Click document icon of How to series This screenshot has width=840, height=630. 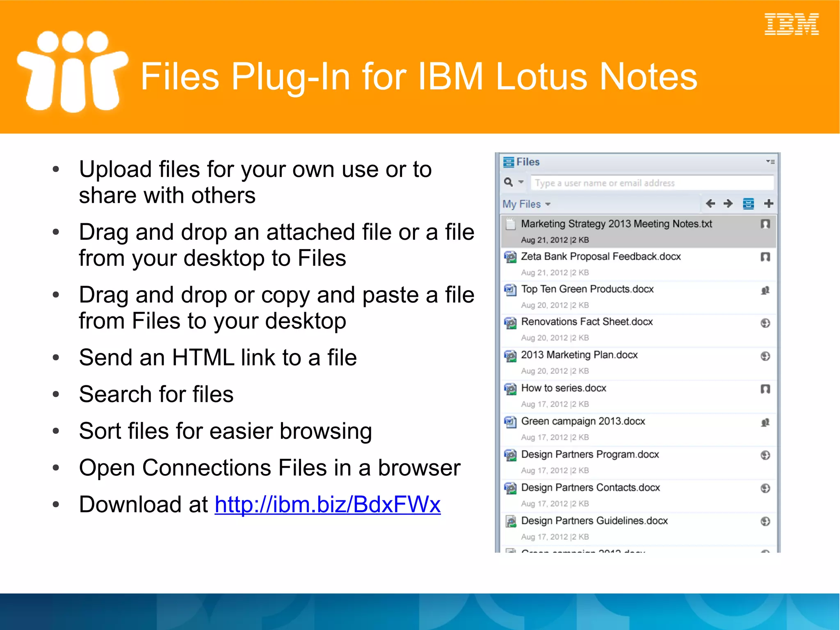(x=510, y=389)
